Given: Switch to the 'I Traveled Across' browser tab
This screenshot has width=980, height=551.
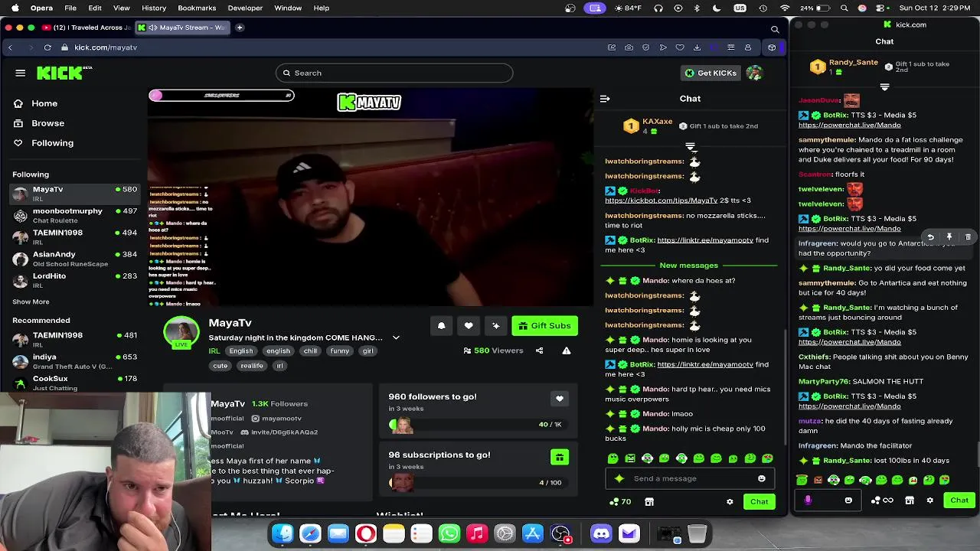Looking at the screenshot, I should pyautogui.click(x=86, y=28).
